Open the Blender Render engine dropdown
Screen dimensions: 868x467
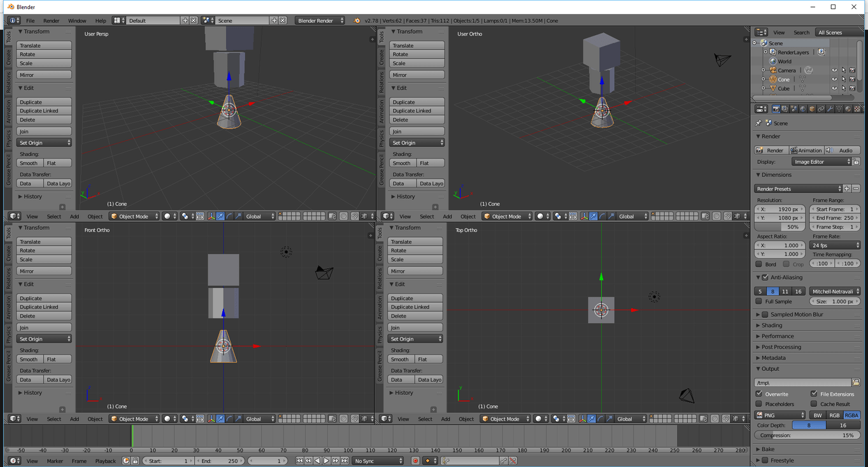click(x=320, y=20)
